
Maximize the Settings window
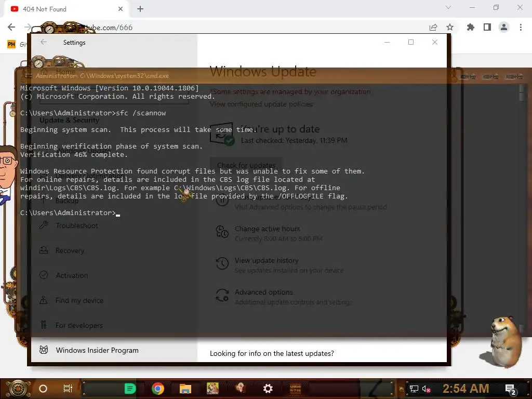411,42
